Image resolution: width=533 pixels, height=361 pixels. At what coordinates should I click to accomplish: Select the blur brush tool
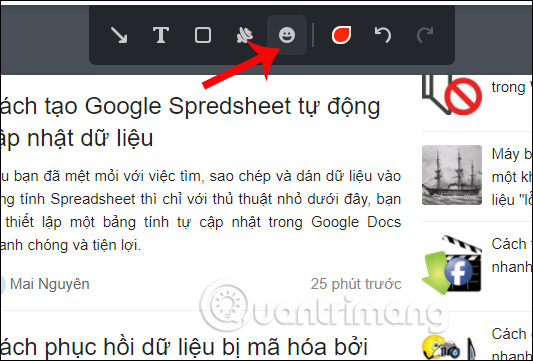(244, 35)
